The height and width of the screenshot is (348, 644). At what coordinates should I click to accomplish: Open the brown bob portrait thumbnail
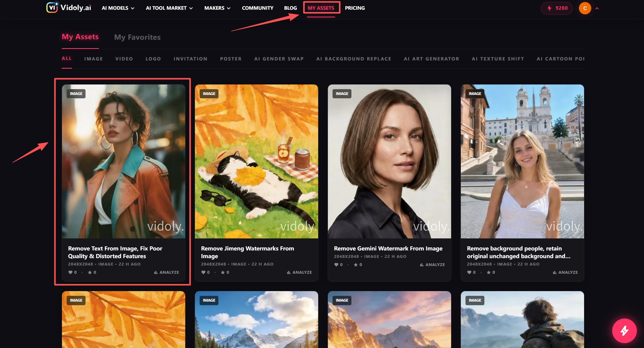(x=389, y=161)
